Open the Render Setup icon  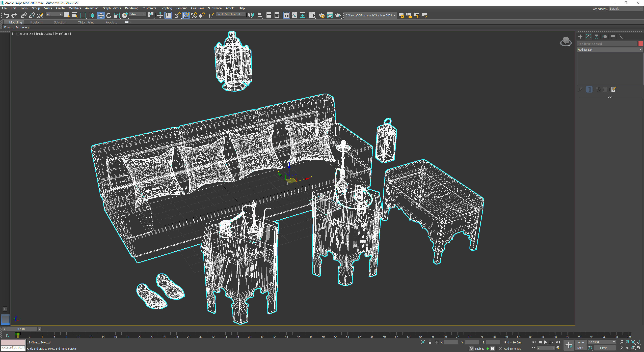coord(322,15)
